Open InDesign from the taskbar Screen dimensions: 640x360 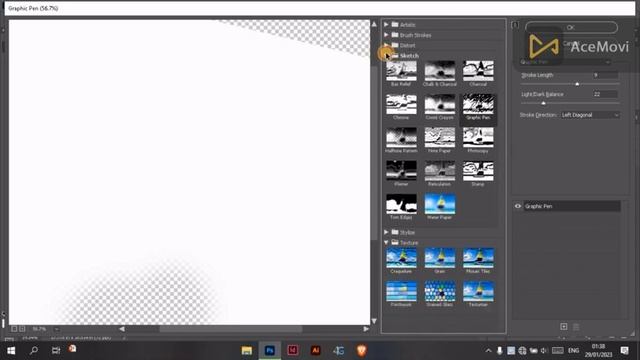coord(293,351)
